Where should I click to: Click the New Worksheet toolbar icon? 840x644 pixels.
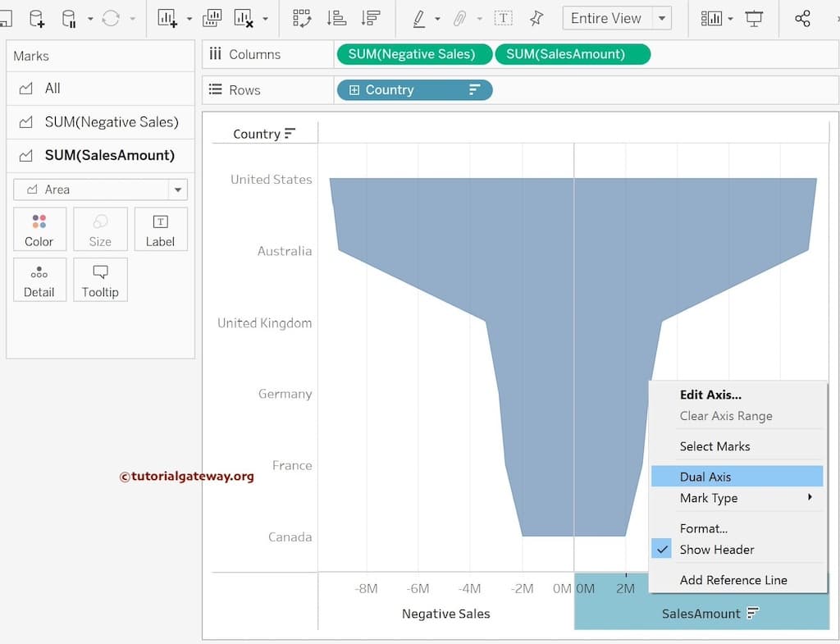click(x=167, y=18)
